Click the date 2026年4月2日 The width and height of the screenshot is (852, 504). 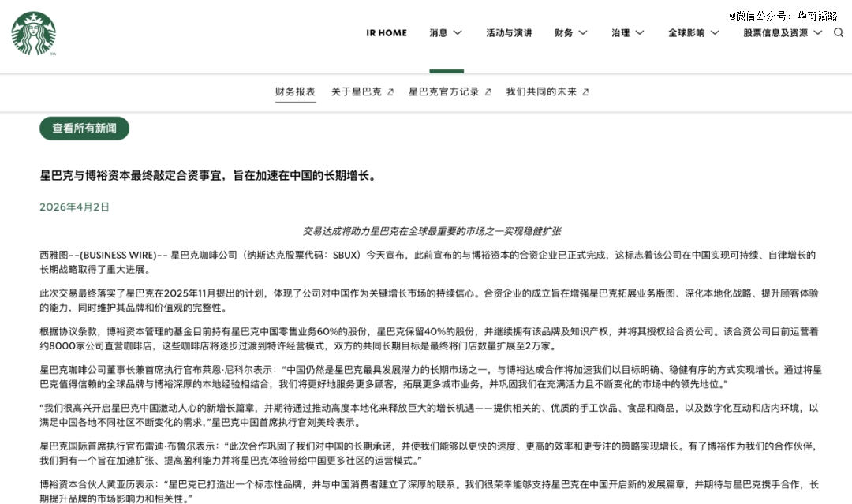point(74,207)
